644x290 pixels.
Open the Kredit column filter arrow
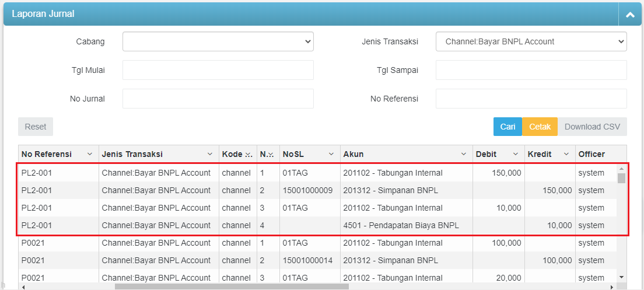(x=566, y=155)
